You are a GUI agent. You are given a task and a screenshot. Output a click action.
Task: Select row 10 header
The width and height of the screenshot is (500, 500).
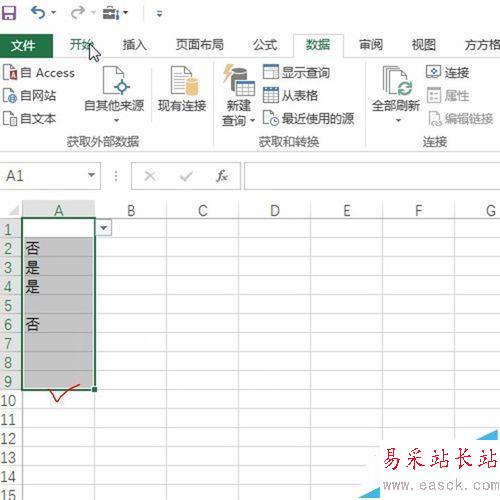pos(11,400)
